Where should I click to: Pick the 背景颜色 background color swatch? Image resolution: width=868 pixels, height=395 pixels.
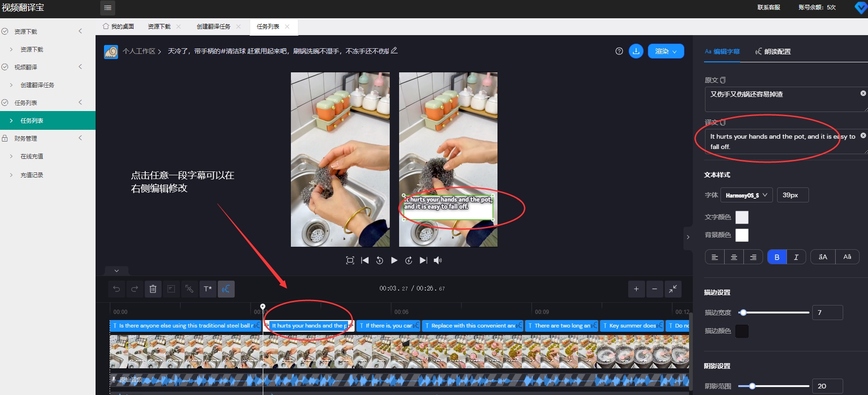pos(742,235)
